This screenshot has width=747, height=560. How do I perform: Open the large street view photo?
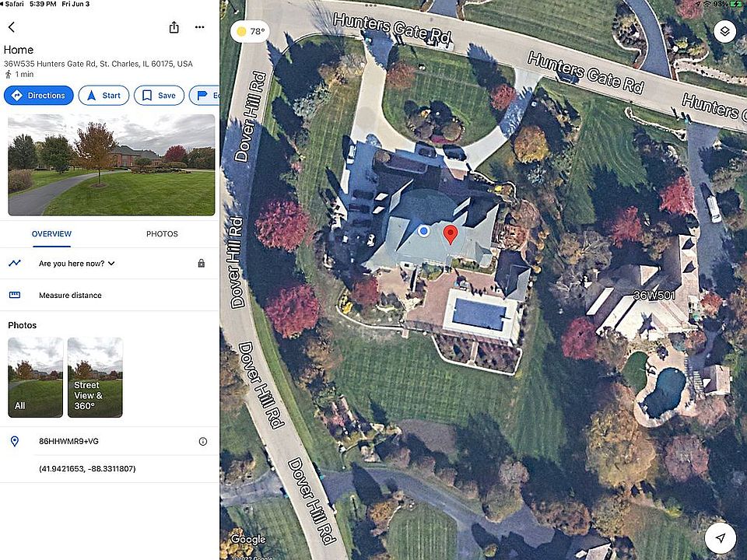pos(111,165)
